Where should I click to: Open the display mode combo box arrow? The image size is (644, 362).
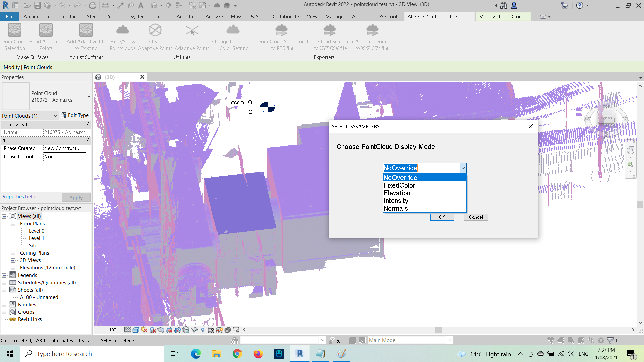point(463,168)
